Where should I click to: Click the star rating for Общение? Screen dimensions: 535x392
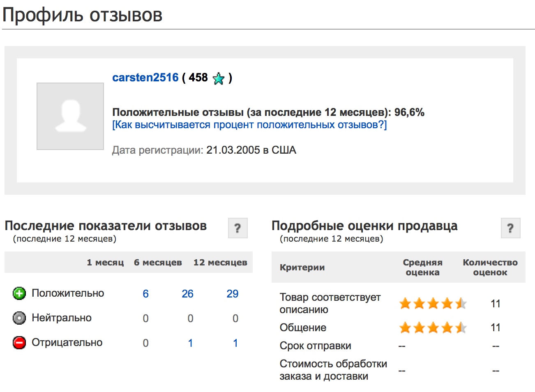tap(433, 327)
